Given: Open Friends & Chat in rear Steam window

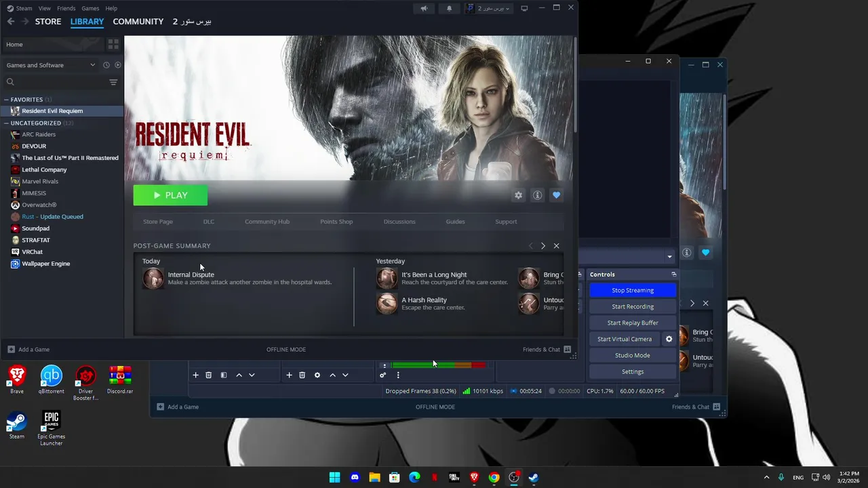Looking at the screenshot, I should tap(696, 407).
